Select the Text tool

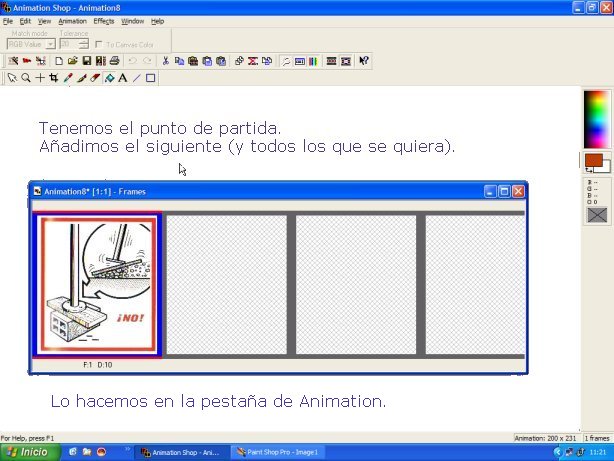pos(123,77)
